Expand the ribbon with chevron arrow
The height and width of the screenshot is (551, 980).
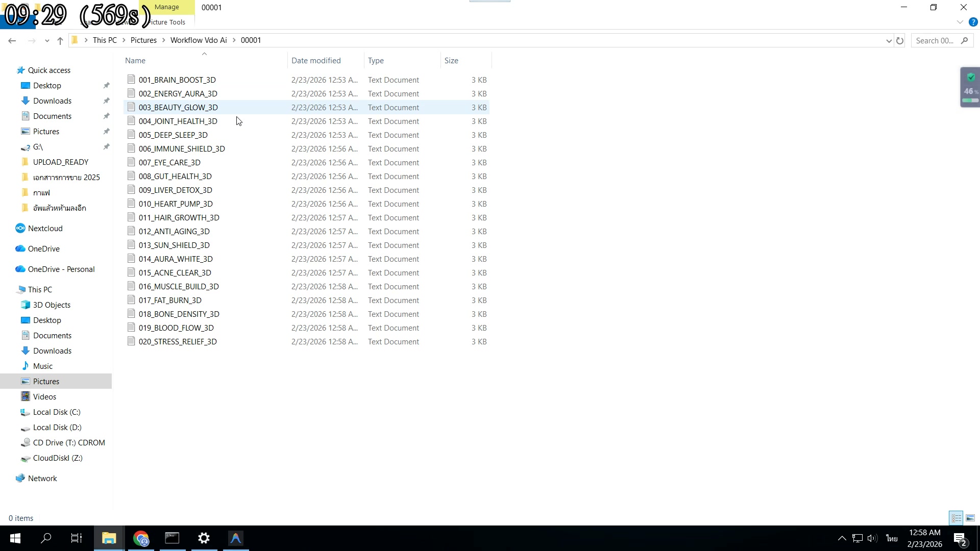(960, 22)
